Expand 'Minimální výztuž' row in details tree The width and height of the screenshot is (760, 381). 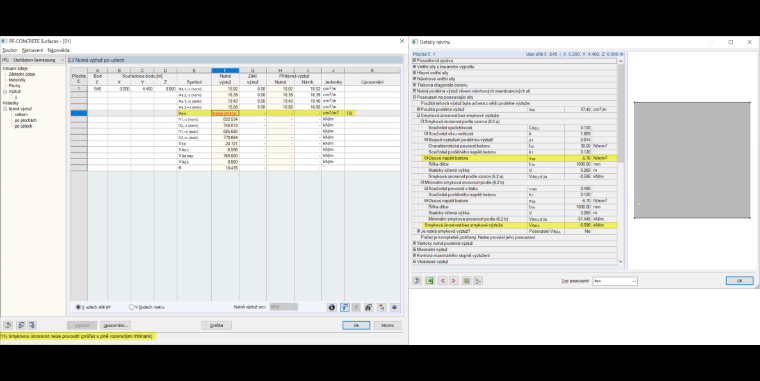415,250
